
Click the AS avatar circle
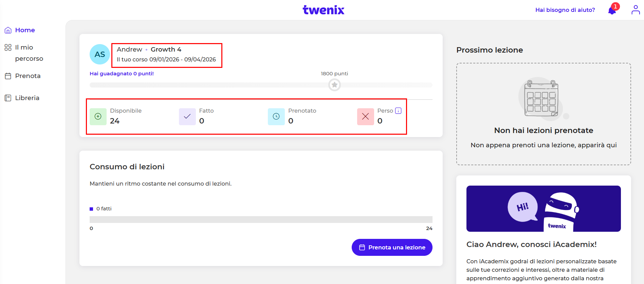100,54
